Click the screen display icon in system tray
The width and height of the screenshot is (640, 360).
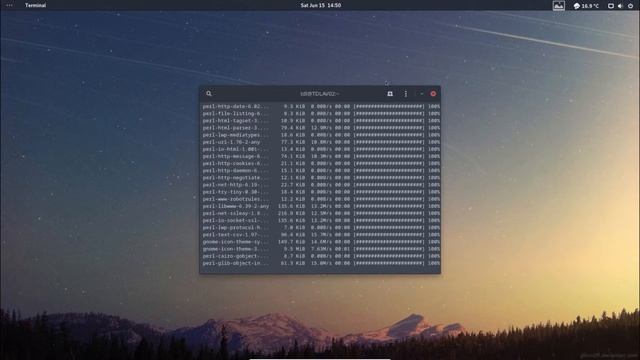click(x=611, y=6)
